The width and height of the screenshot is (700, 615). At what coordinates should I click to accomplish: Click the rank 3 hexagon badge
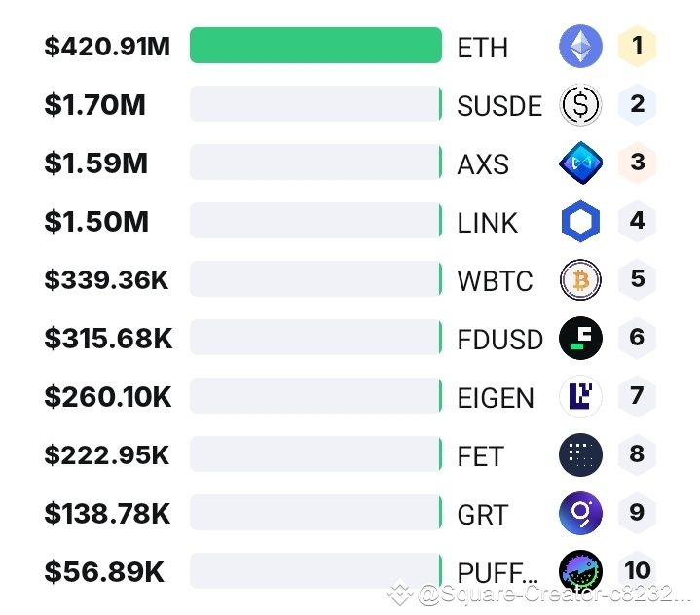point(638,163)
